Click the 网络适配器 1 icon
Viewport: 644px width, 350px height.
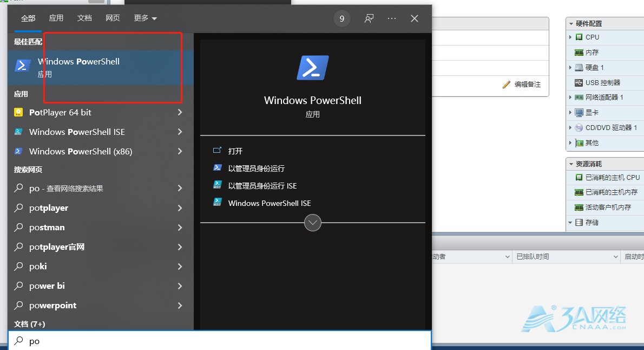(x=579, y=98)
